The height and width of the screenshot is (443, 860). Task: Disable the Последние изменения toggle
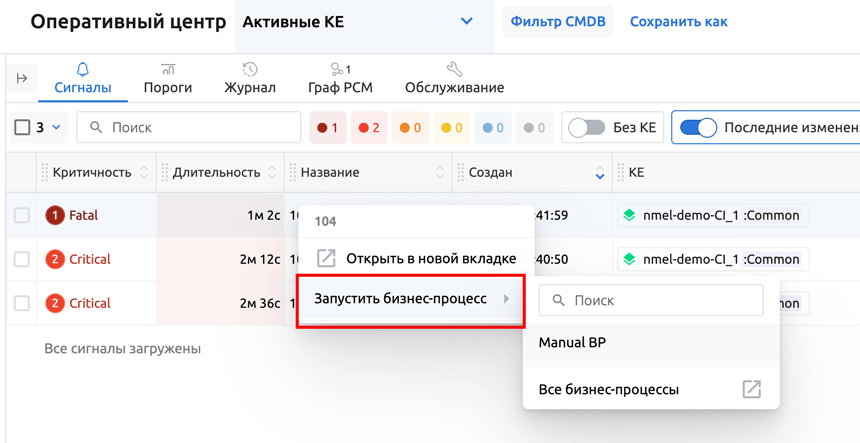tap(698, 128)
